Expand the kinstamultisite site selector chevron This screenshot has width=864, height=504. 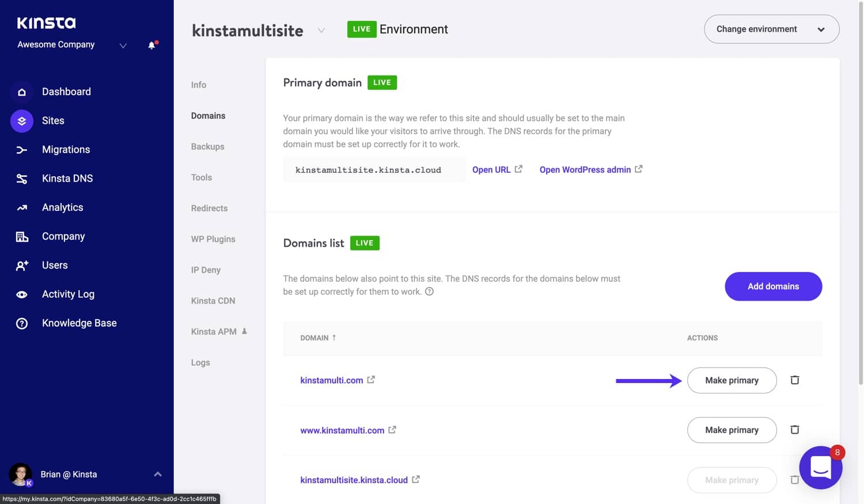(x=321, y=31)
